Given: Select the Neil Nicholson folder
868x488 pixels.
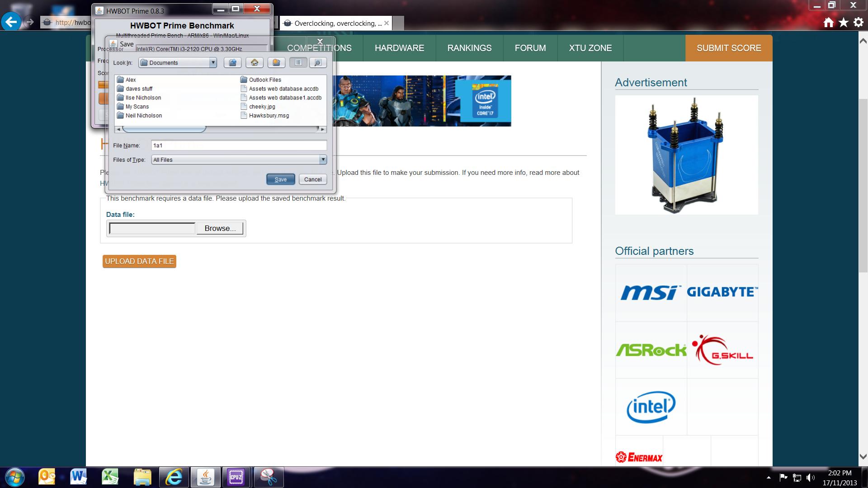Looking at the screenshot, I should pos(139,116).
